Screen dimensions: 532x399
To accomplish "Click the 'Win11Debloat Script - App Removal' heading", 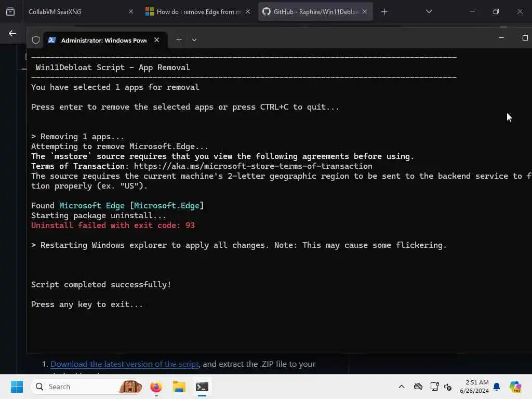I will click(113, 68).
